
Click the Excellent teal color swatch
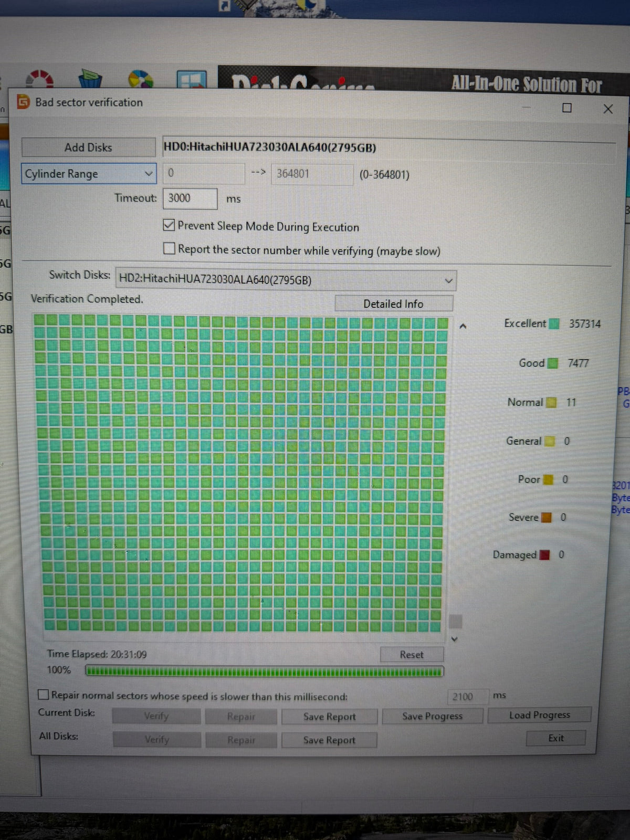click(554, 323)
